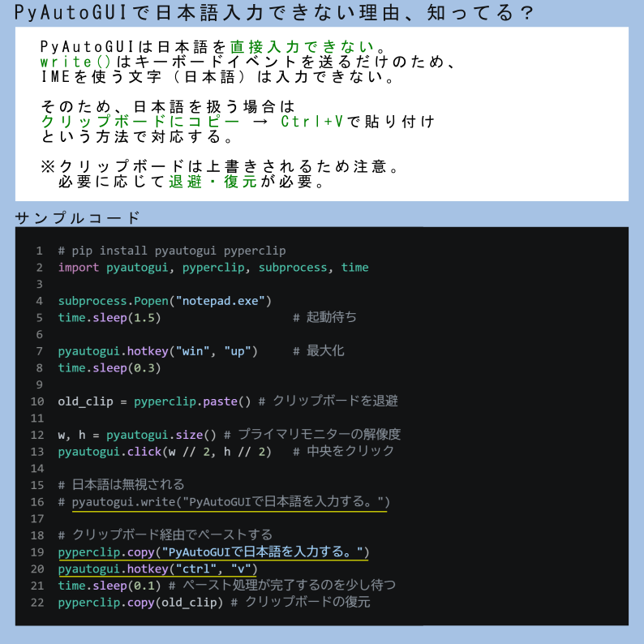This screenshot has width=644, height=644.
Task: Click 'pyautogui.hotkey("ctrl", "v")' on line 20
Action: pyautogui.click(x=157, y=569)
